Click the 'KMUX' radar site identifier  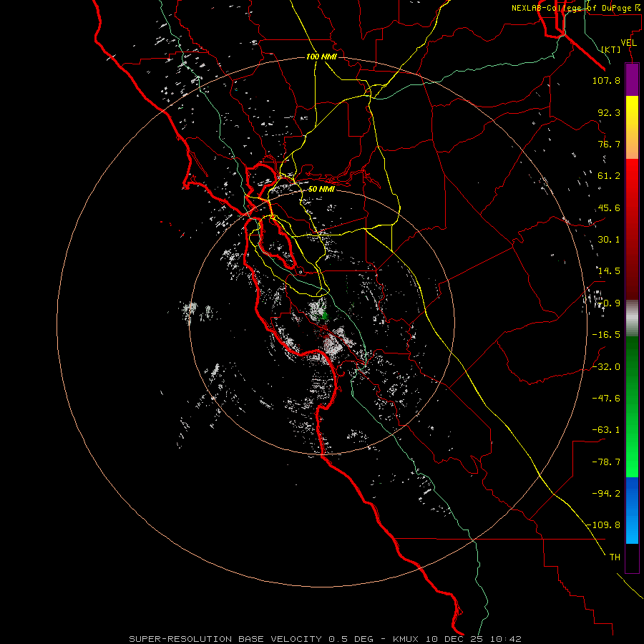pos(406,639)
